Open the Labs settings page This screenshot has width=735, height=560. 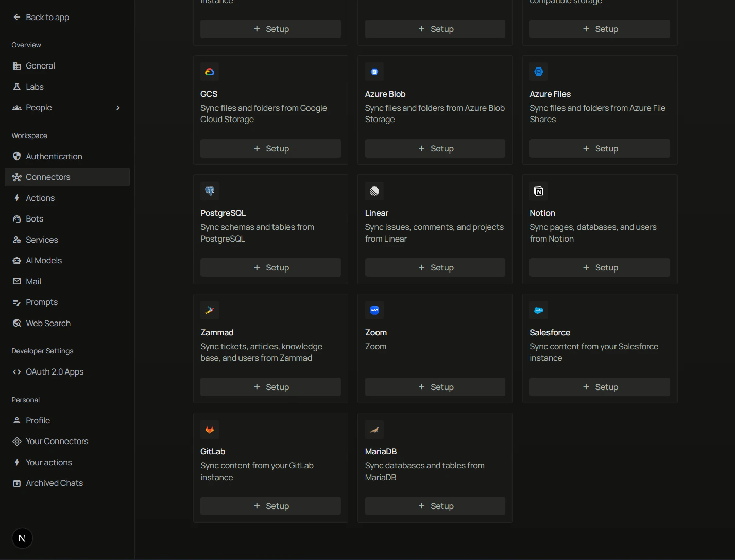click(67, 87)
